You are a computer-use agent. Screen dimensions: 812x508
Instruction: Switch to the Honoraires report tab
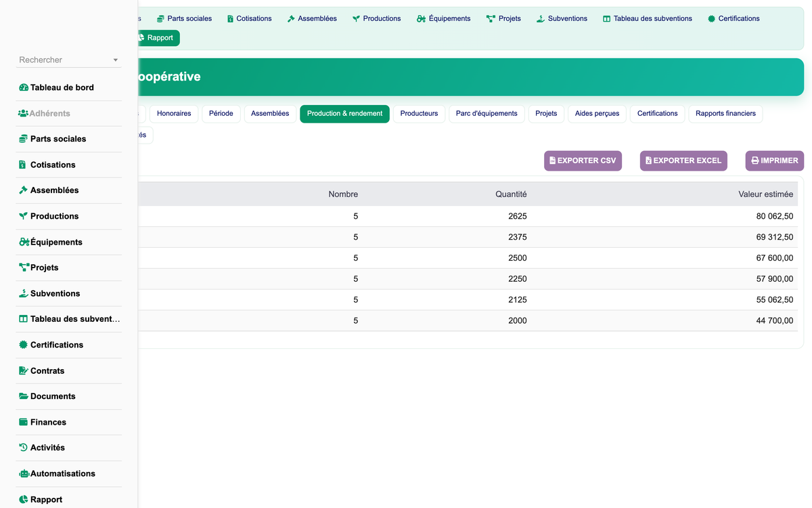tap(174, 114)
